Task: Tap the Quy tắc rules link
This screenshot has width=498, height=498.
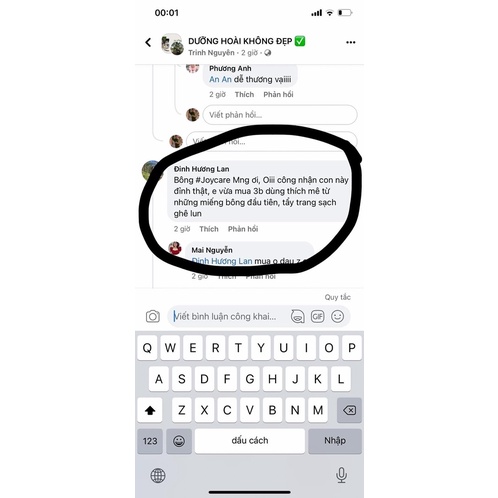Action: pos(337,297)
